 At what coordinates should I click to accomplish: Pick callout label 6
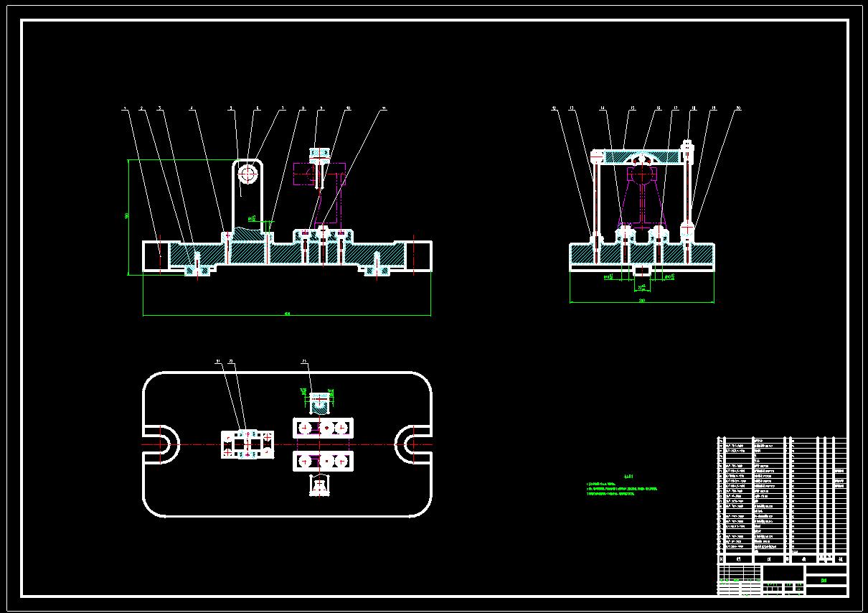point(258,108)
